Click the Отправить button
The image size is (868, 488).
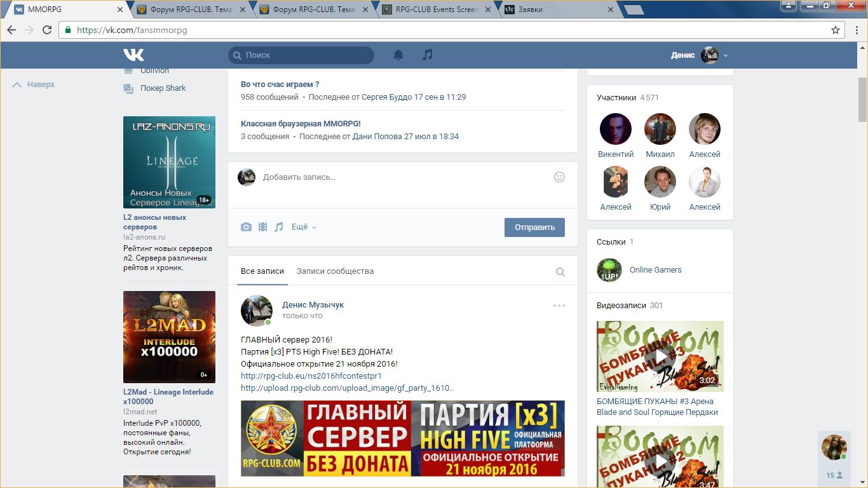pyautogui.click(x=534, y=227)
